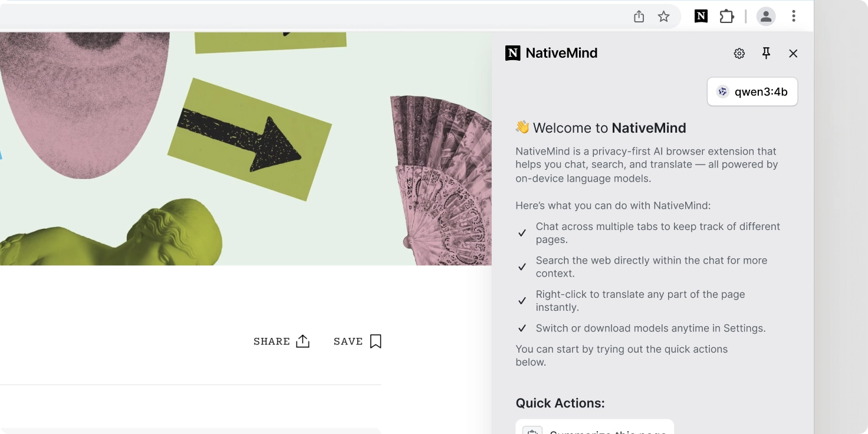Bookmark this page with the star icon
Image resolution: width=868 pixels, height=434 pixels.
pyautogui.click(x=664, y=17)
